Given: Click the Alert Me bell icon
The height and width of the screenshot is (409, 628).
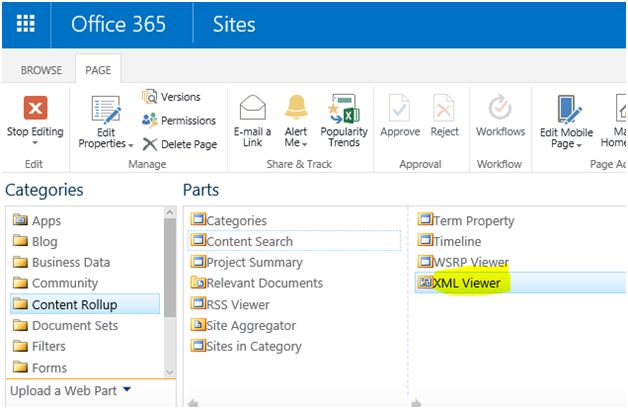Looking at the screenshot, I should click(x=296, y=107).
